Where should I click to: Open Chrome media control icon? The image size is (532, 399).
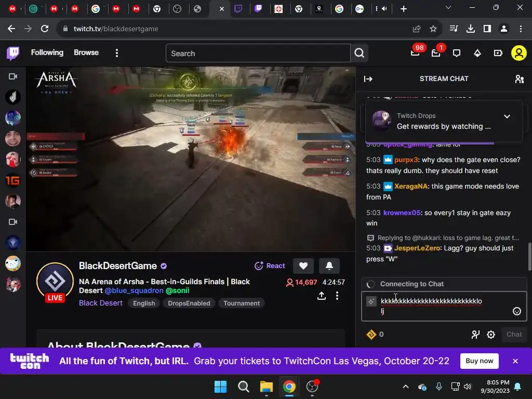click(x=454, y=29)
